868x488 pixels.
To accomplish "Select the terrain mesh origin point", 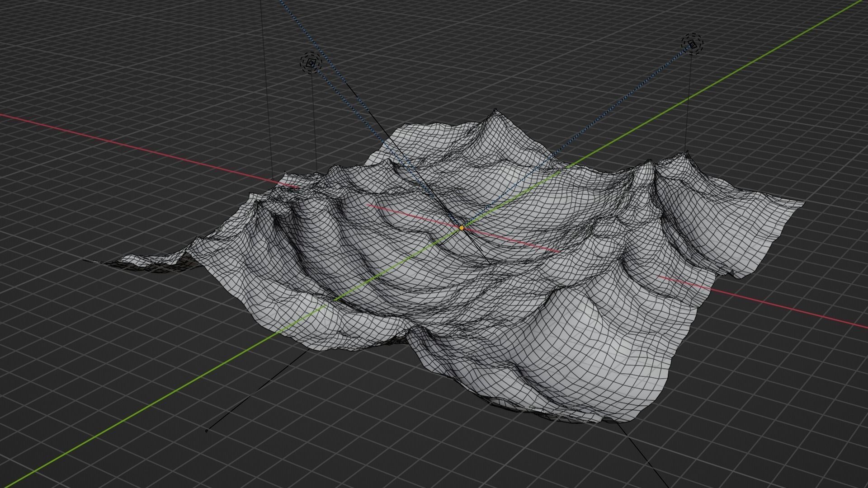I will click(x=461, y=228).
